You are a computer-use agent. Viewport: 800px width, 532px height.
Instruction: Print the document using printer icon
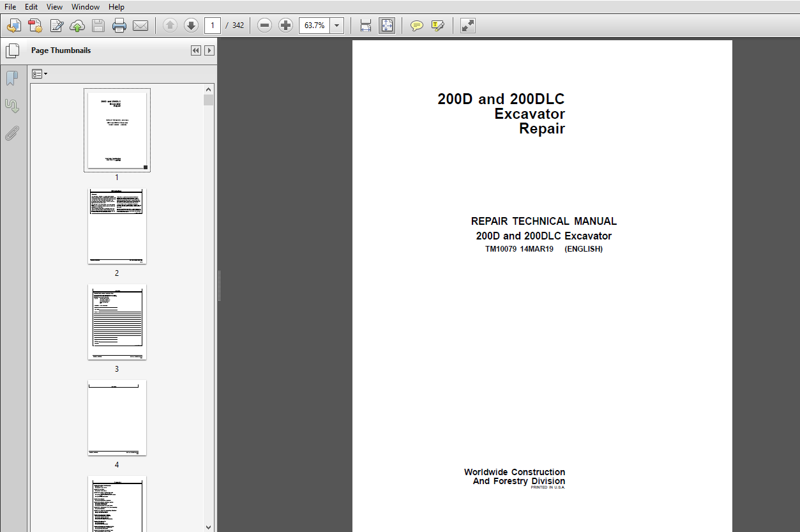119,26
